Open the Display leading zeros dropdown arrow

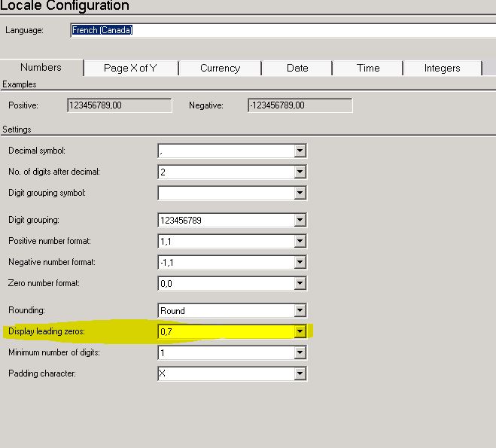click(x=300, y=331)
